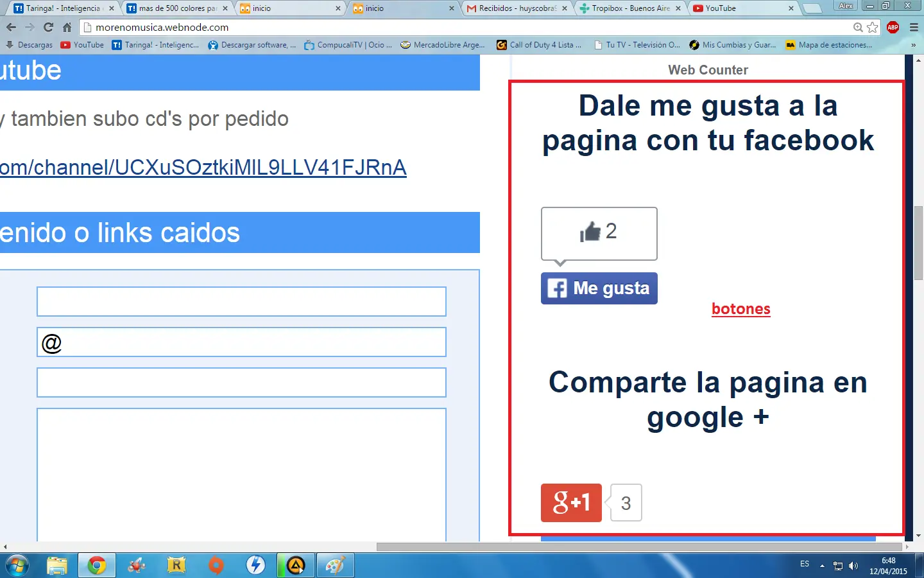924x578 pixels.
Task: Click the first contact form field
Action: coord(241,302)
